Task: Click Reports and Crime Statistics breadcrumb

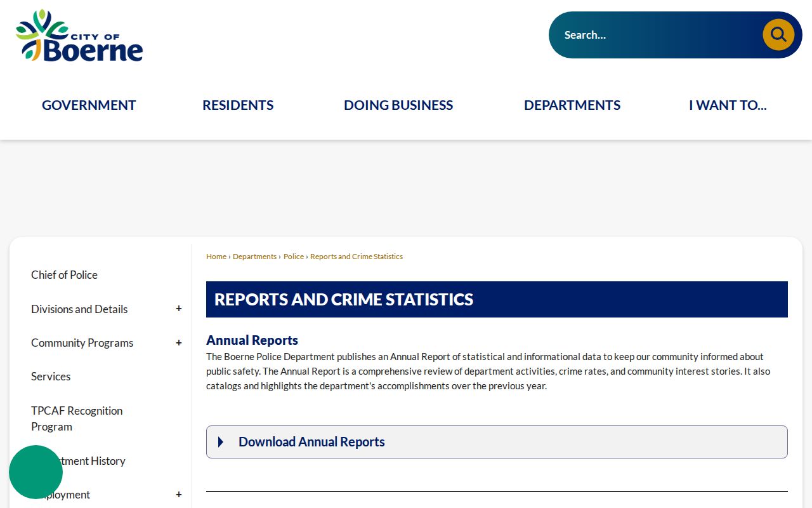Action: [x=357, y=257]
